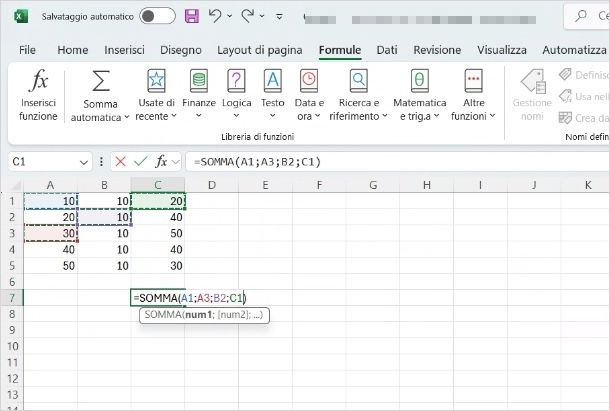Toggle Salvataggio automatico switch
The image size is (610, 411).
click(157, 16)
